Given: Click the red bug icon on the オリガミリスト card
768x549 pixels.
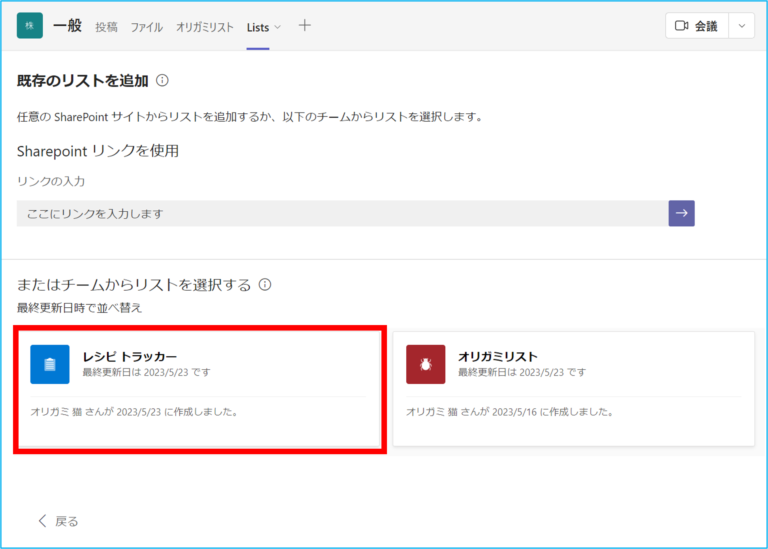Looking at the screenshot, I should point(425,364).
